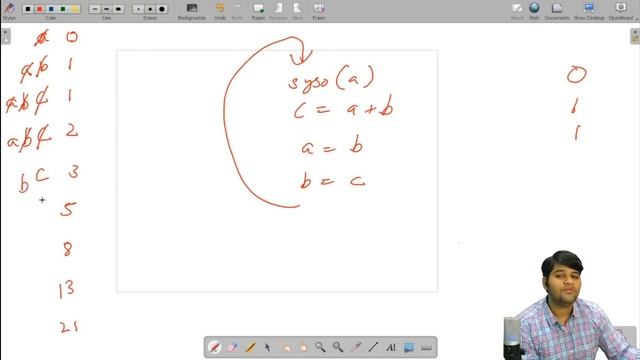The height and width of the screenshot is (360, 640).
Task: Set the medium eraser size
Action: pyautogui.click(x=150, y=9)
